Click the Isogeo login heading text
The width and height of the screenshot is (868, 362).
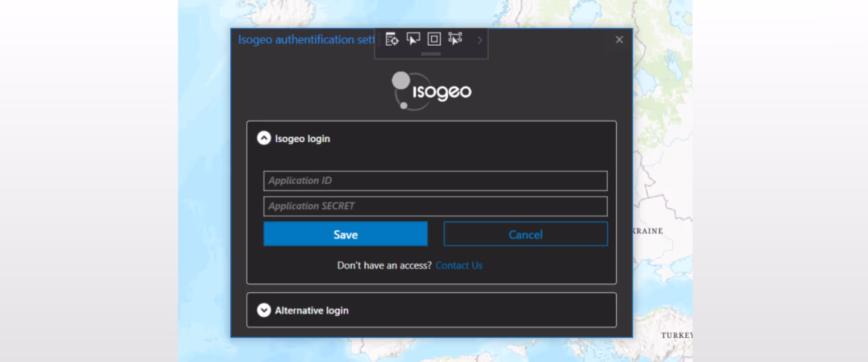pyautogui.click(x=302, y=139)
